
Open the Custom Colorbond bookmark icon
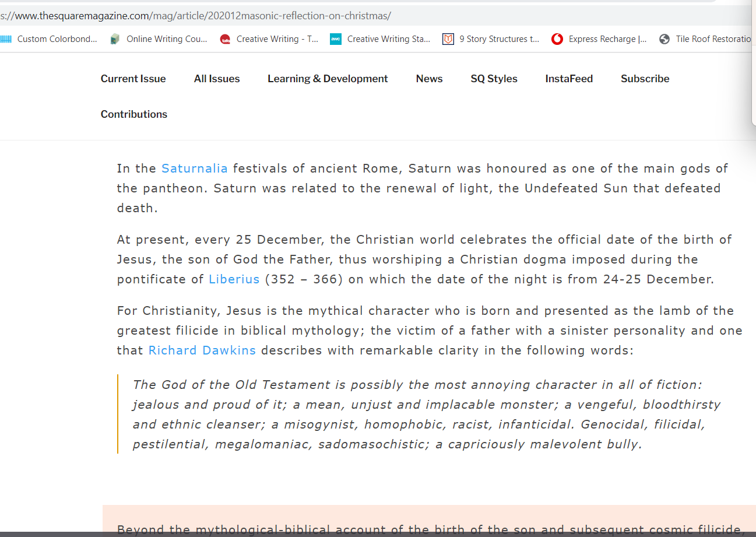(6, 39)
